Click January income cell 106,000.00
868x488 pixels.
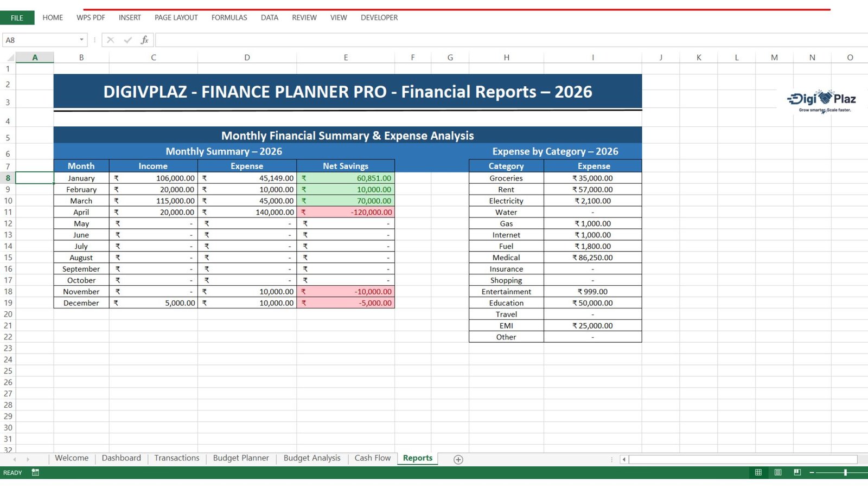click(x=154, y=178)
